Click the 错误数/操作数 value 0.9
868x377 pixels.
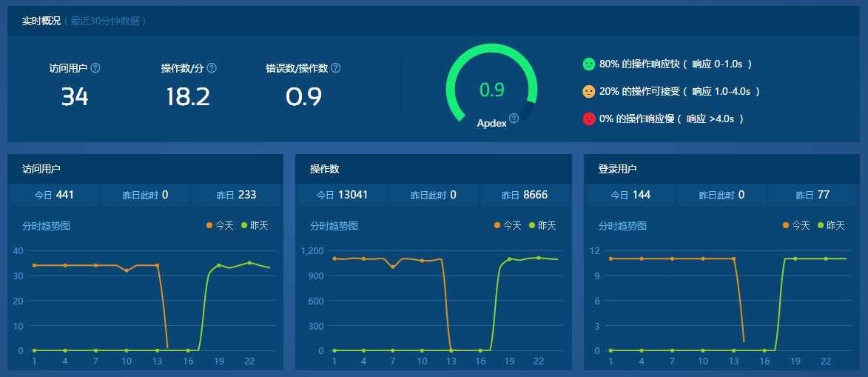[x=303, y=97]
